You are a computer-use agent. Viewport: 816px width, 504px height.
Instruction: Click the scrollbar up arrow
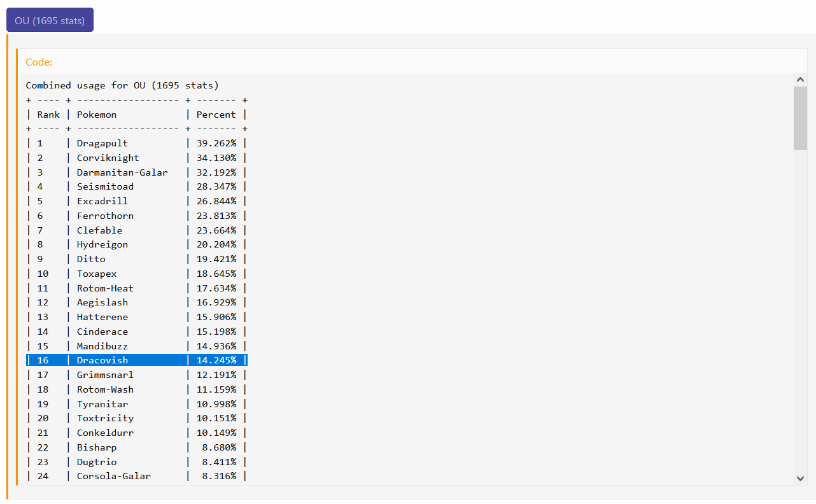(x=800, y=80)
